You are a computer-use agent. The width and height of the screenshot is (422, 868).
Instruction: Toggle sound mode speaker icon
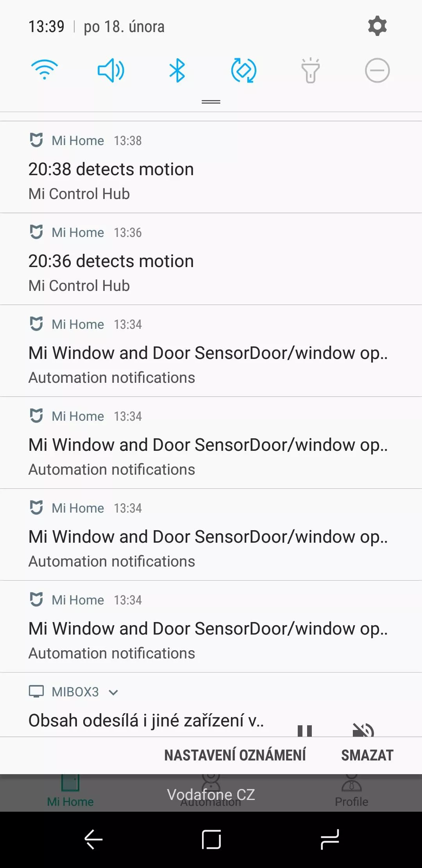coord(111,70)
